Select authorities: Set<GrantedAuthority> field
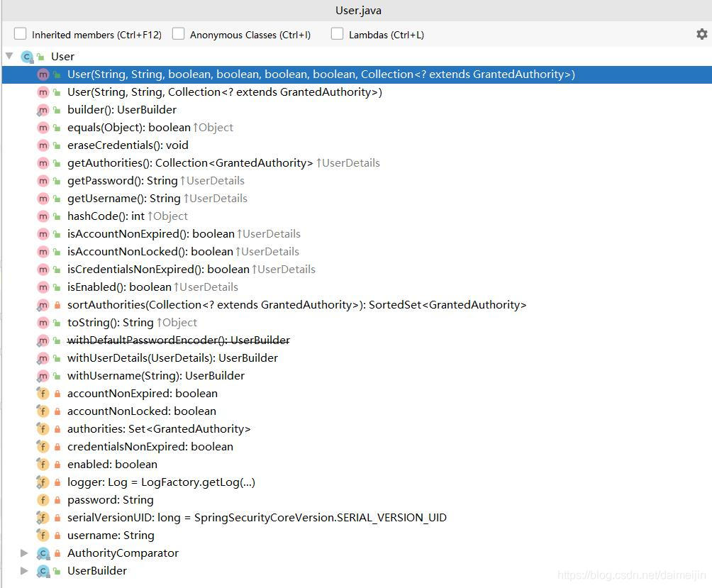Screen dimensions: 712x588 click(x=159, y=428)
